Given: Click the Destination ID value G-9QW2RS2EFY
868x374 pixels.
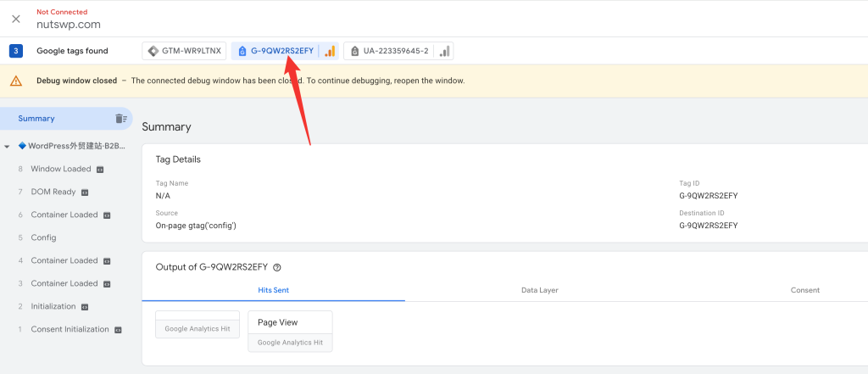Looking at the screenshot, I should pos(708,226).
